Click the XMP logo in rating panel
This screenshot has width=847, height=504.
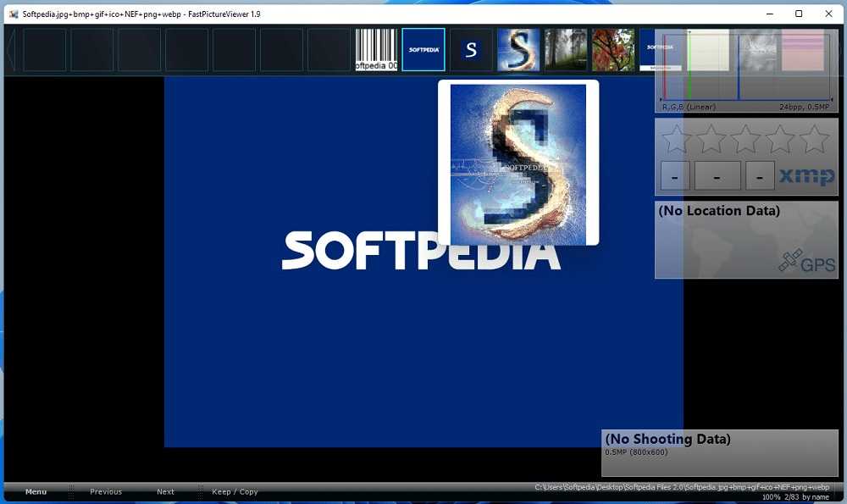(806, 176)
